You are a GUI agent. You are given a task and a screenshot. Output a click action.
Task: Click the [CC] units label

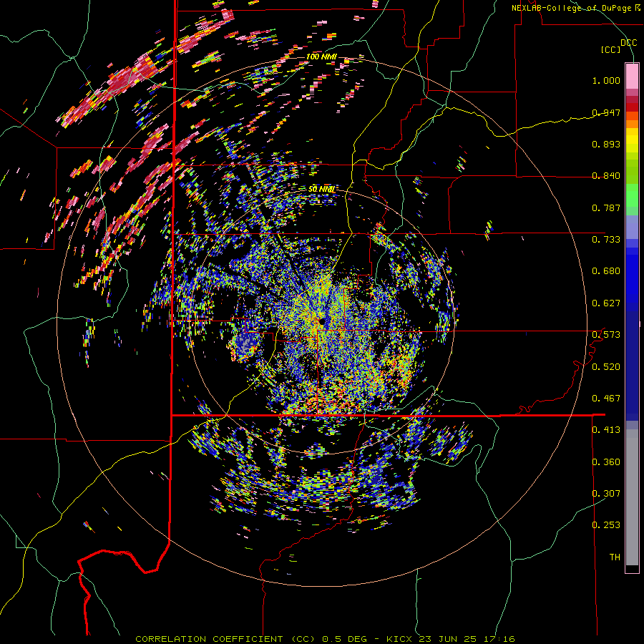tap(611, 50)
